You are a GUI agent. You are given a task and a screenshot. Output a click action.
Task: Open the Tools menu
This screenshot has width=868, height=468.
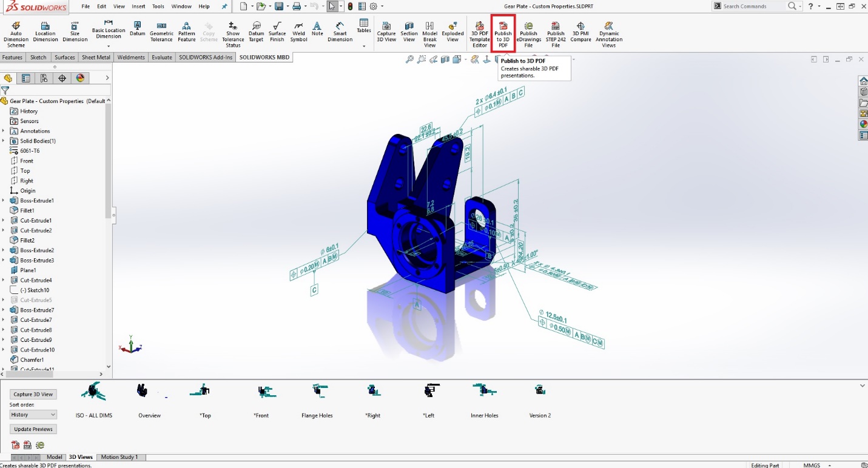(x=158, y=7)
